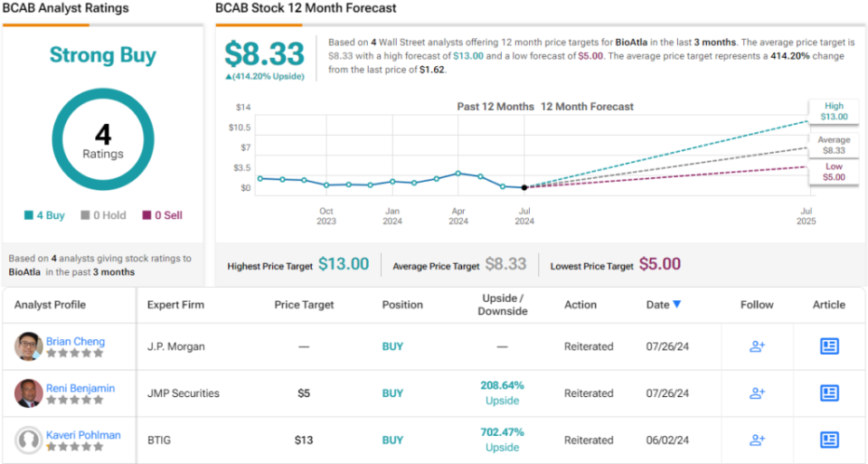Image resolution: width=868 pixels, height=464 pixels.
Task: Click Lowest Price Target $5.00 value
Action: pyautogui.click(x=660, y=264)
